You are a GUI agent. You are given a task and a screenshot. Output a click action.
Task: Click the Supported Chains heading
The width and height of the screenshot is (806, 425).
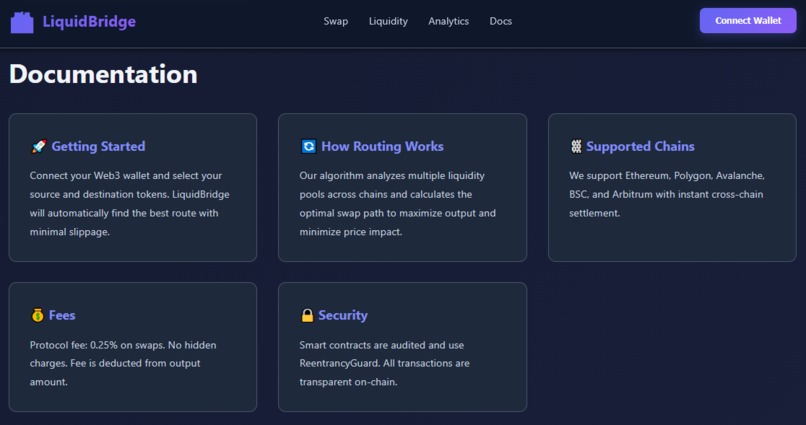pos(640,146)
